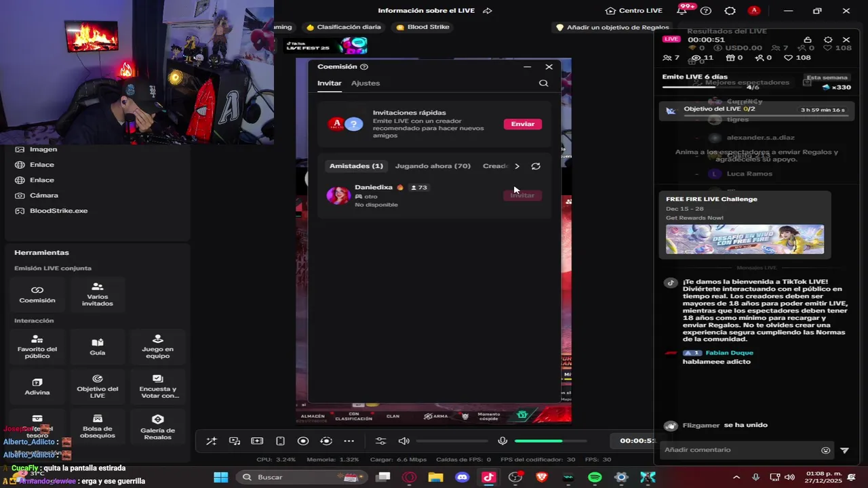Mute the speaker output

tap(403, 441)
